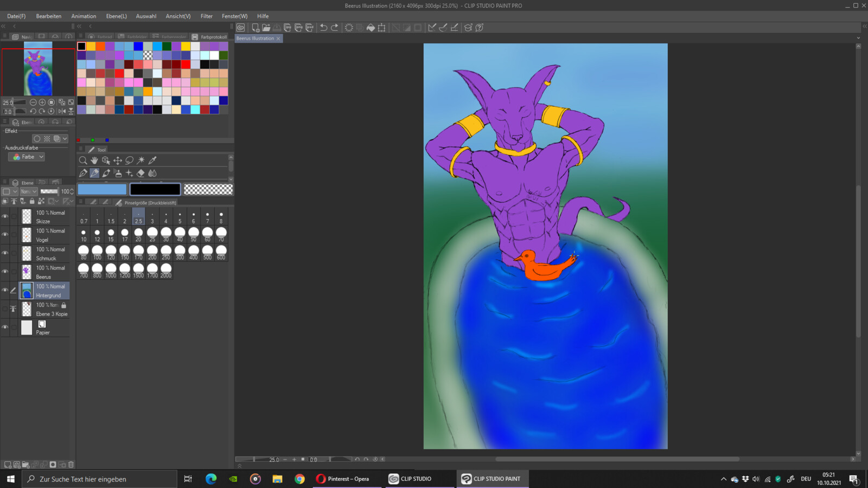Toggle Lock Layer icon in layer panel
The width and height of the screenshot is (868, 488).
point(32,201)
